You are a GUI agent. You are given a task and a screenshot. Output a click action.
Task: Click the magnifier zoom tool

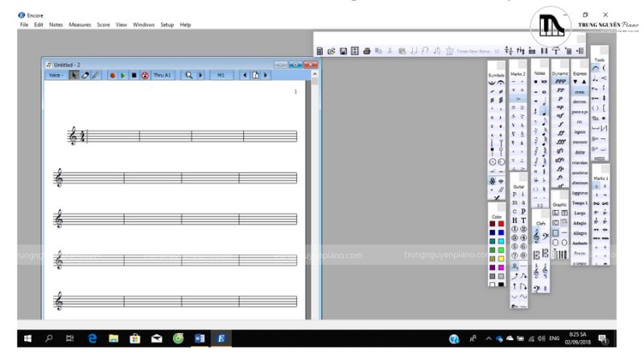click(189, 75)
